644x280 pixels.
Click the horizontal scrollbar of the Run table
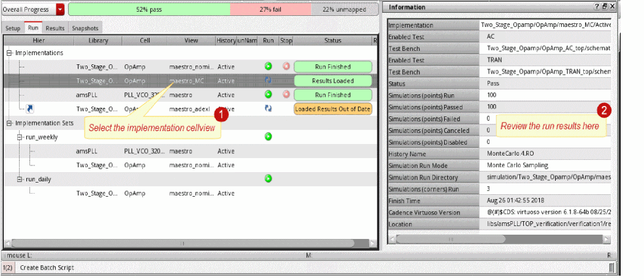[183, 243]
